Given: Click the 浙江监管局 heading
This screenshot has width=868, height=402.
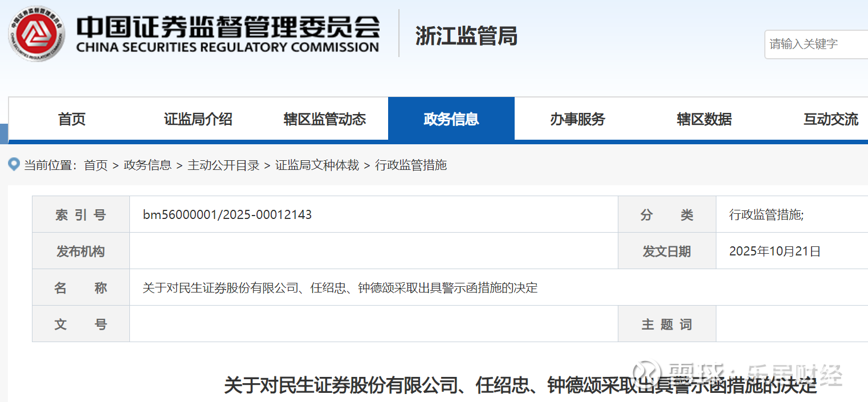Looking at the screenshot, I should click(466, 36).
